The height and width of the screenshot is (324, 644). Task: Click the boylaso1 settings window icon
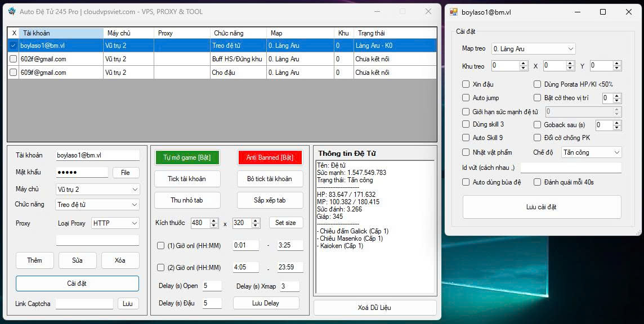(454, 12)
